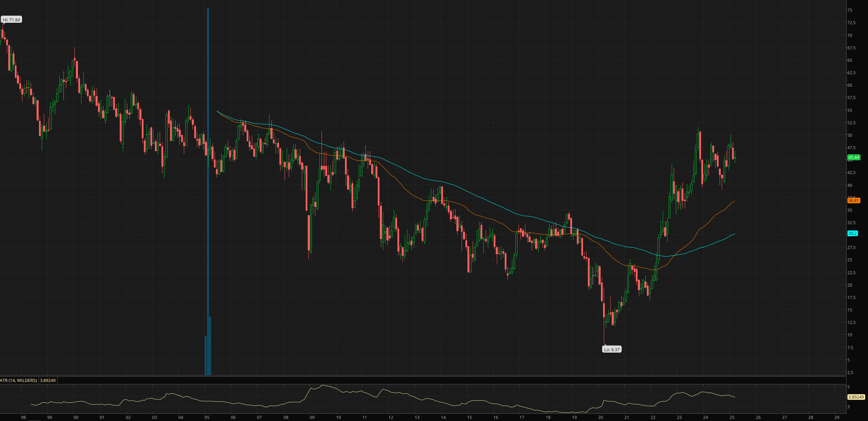
Task: Click the divider between price and ATR panes
Action: [414, 376]
